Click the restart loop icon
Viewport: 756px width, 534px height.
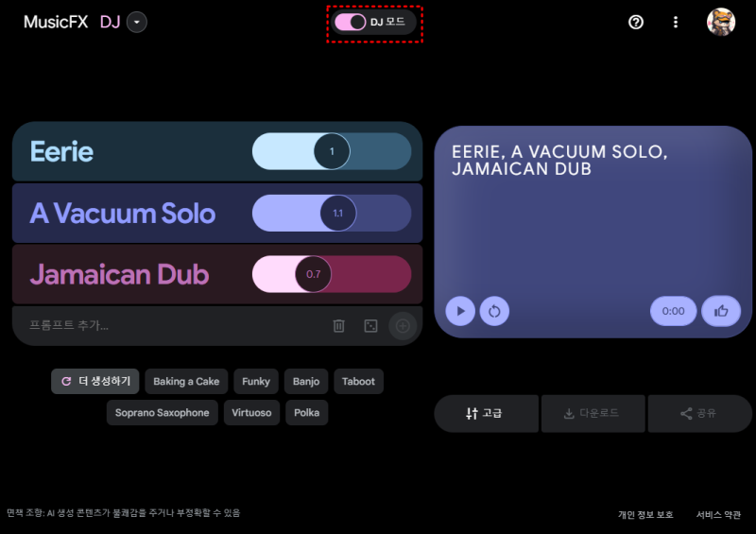click(494, 311)
